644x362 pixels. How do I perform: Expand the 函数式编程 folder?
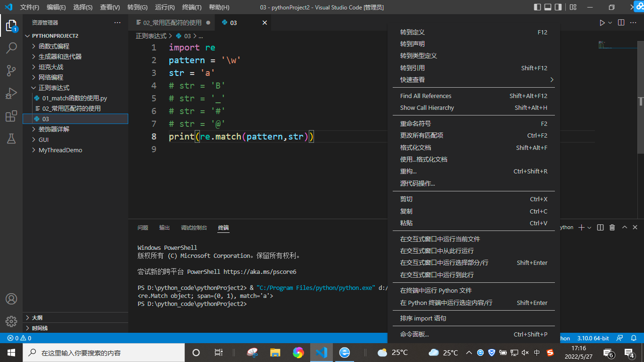[75, 46]
